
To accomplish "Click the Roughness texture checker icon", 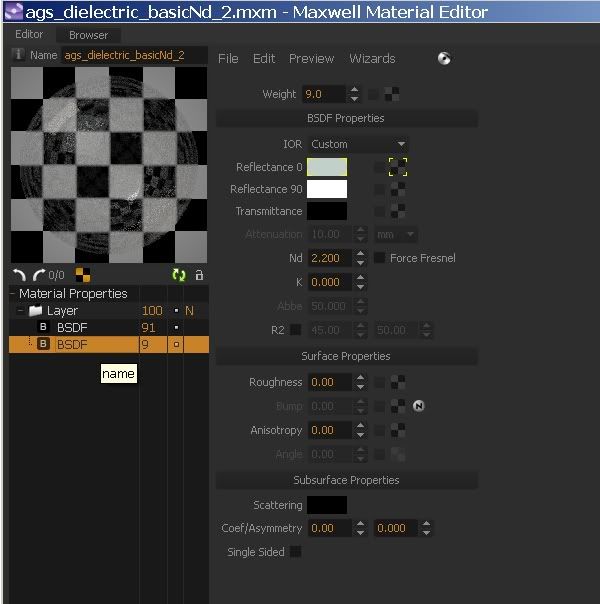I will pyautogui.click(x=398, y=382).
